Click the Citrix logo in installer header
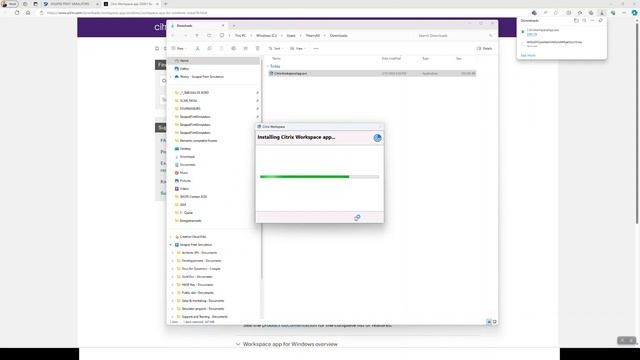 (378, 138)
